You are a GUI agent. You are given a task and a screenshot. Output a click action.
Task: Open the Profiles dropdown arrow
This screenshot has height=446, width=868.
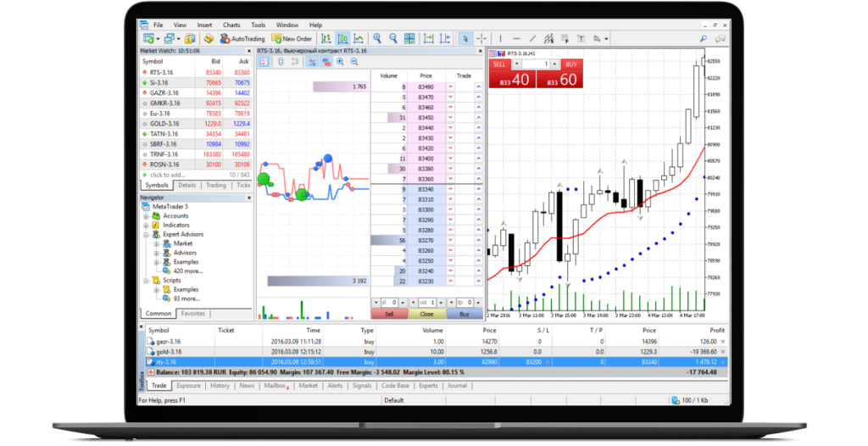click(x=178, y=39)
